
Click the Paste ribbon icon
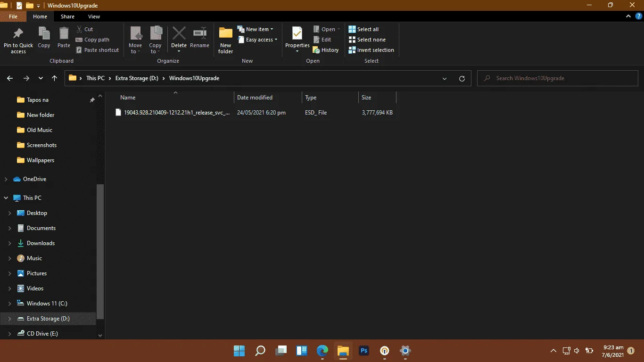click(x=64, y=34)
